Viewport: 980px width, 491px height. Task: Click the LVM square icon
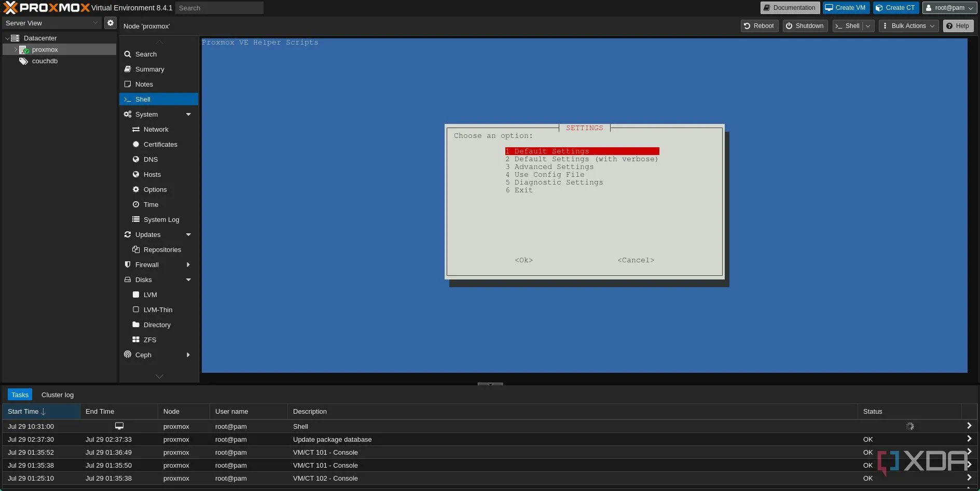[x=136, y=294]
